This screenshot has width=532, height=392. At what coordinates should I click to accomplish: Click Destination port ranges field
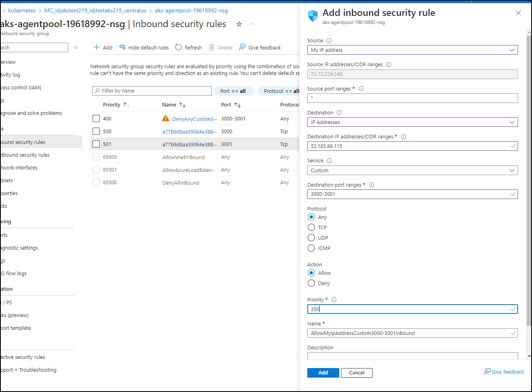tap(413, 194)
